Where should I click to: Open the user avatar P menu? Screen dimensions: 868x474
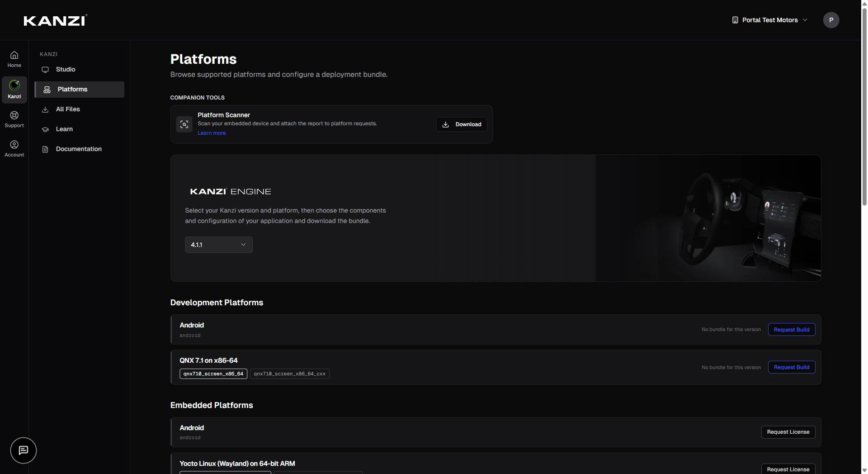coord(831,20)
